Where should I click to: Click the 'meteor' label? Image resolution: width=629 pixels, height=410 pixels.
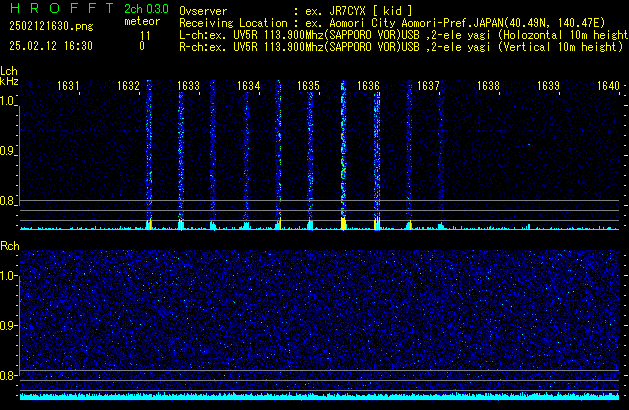pos(142,21)
